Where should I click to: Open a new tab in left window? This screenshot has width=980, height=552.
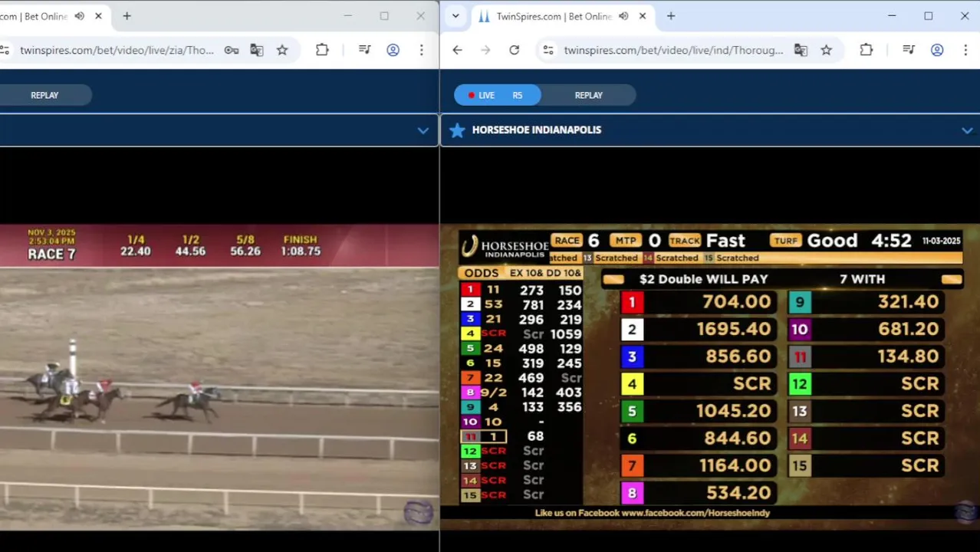pyautogui.click(x=127, y=16)
